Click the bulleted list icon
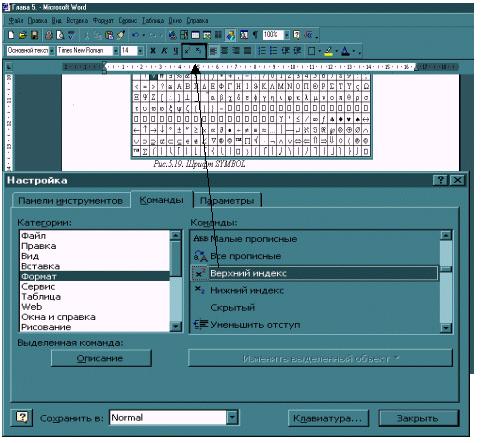This screenshot has height=443, width=481. 274,51
